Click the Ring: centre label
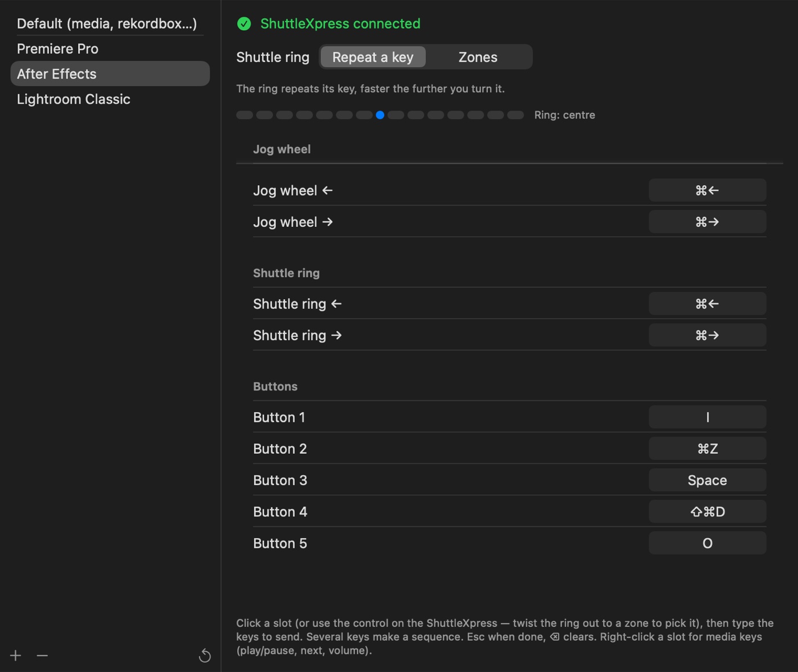The height and width of the screenshot is (672, 798). pyautogui.click(x=564, y=115)
